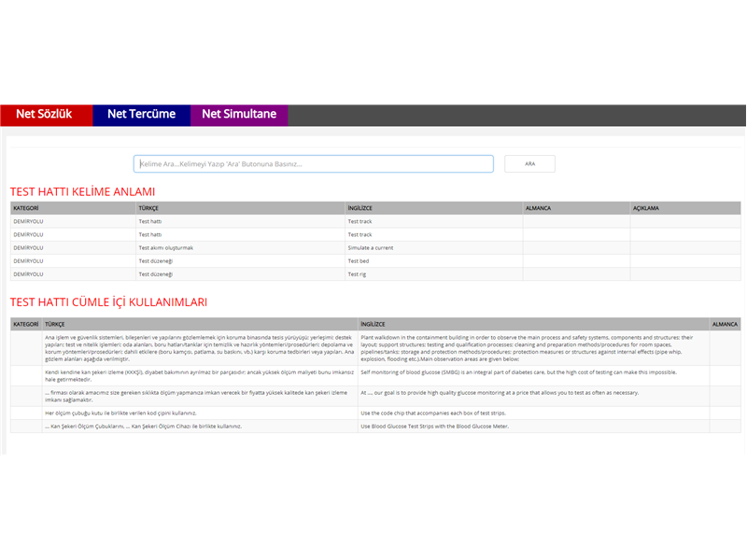Select ALMANCA header in sentence usage table
747x560 pixels.
725,324
